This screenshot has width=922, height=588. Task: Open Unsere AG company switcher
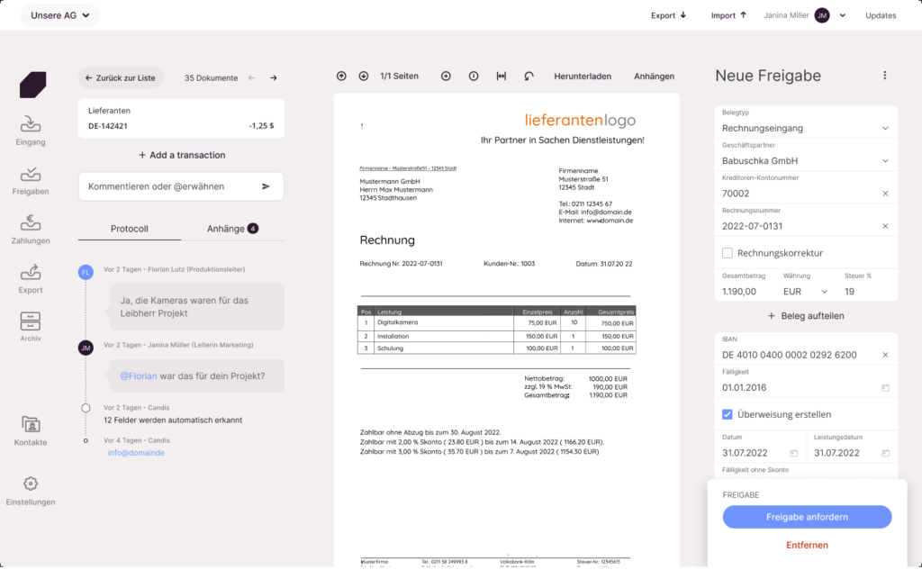coord(60,15)
